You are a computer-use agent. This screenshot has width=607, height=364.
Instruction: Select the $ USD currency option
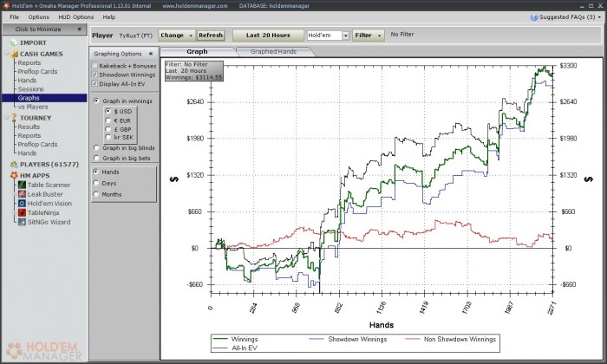click(x=108, y=111)
